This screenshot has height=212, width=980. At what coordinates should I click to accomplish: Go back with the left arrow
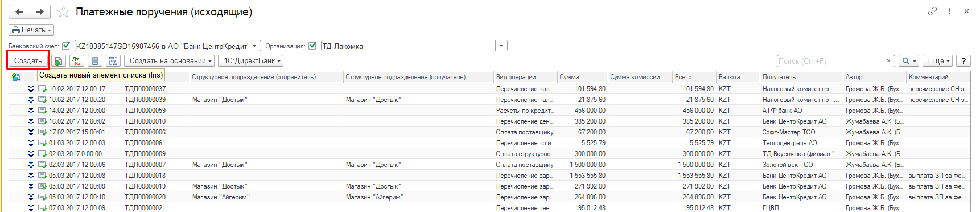tap(19, 11)
